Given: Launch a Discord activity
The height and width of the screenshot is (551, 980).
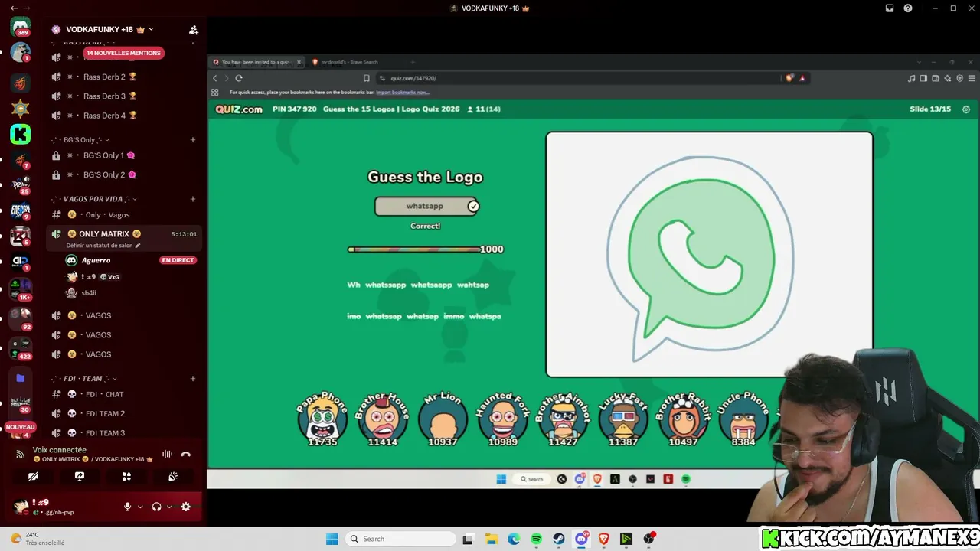Looking at the screenshot, I should (x=126, y=476).
